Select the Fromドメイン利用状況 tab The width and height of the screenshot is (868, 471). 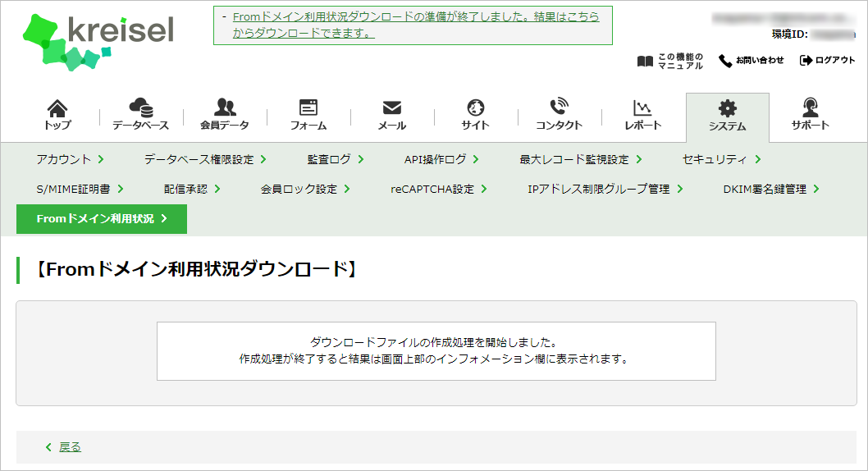[x=102, y=219]
